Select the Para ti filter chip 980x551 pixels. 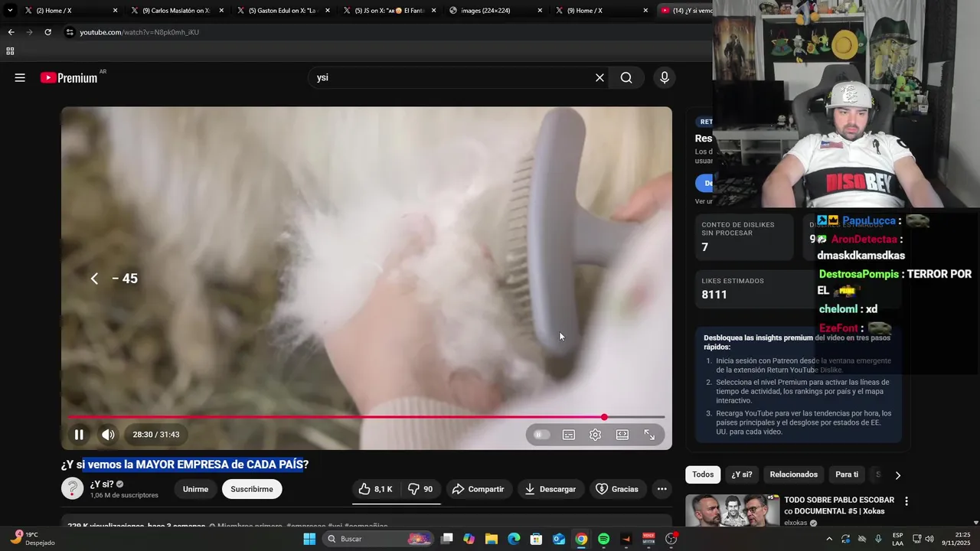coord(847,474)
